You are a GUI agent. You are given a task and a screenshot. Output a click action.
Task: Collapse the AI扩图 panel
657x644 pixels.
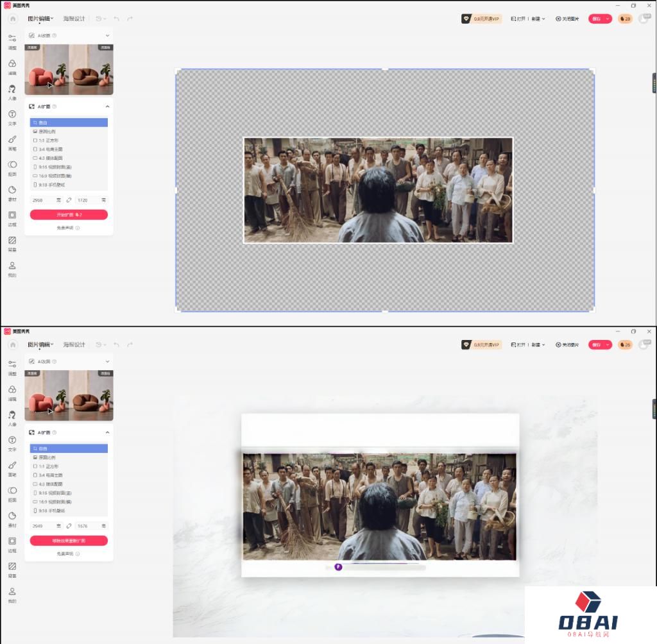108,106
